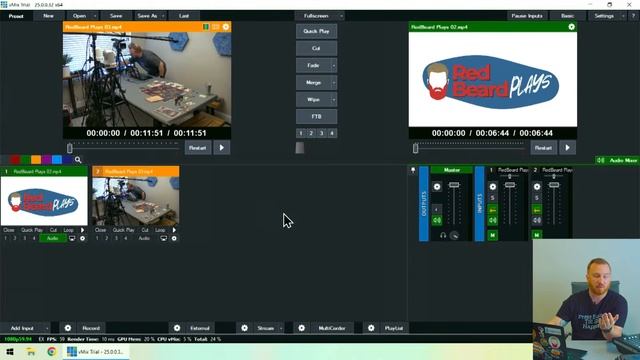The height and width of the screenshot is (360, 640).
Task: Expand the Stream dropdown arrow
Action: coord(281,328)
